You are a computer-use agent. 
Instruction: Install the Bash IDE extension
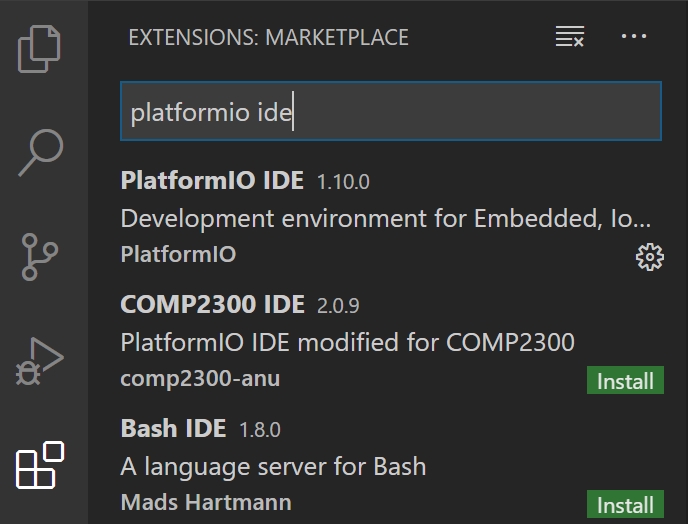[x=625, y=505]
